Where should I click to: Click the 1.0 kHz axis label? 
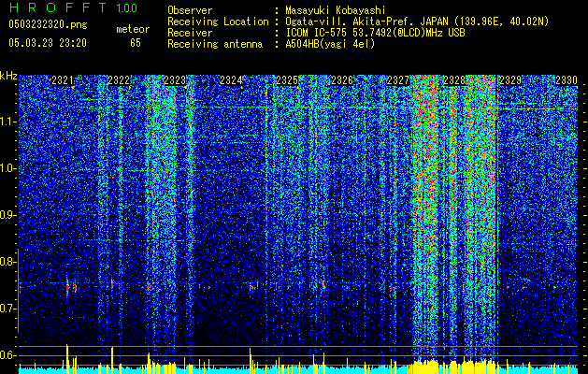pos(8,168)
